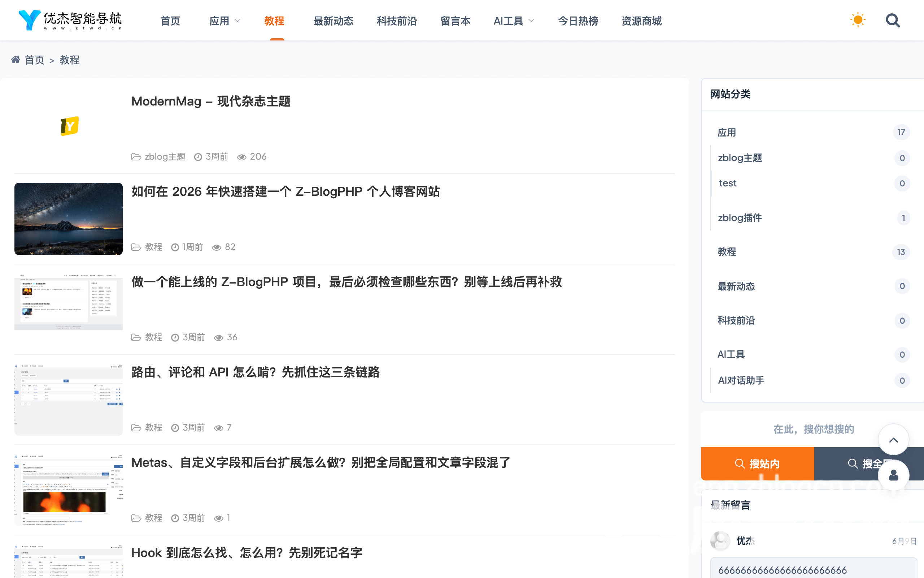Open 今日热榜 in the navigation bar
The height and width of the screenshot is (578, 924).
click(578, 21)
